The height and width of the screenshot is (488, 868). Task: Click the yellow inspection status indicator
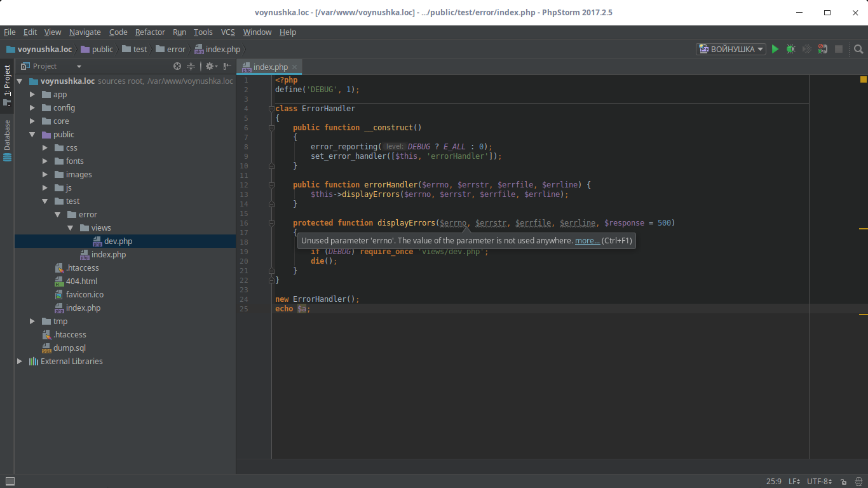tap(864, 79)
